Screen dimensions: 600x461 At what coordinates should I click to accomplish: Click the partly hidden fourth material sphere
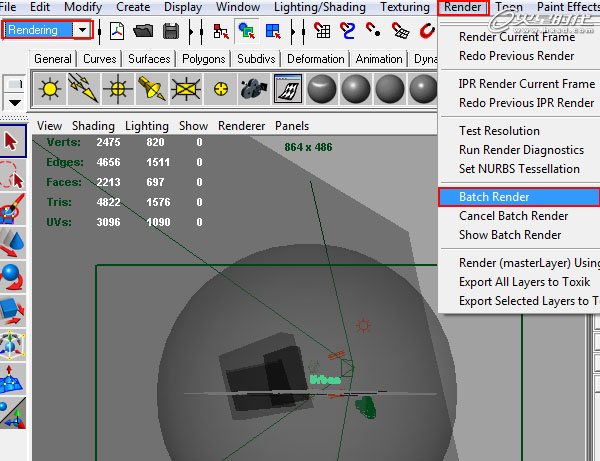pos(423,89)
